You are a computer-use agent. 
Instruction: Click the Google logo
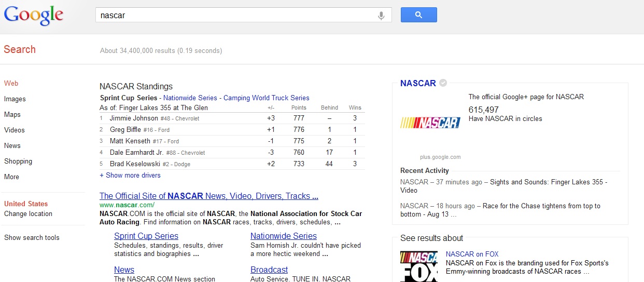tap(34, 16)
